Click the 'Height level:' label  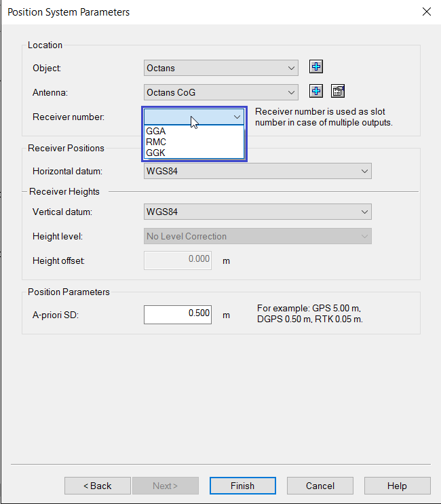click(x=58, y=237)
